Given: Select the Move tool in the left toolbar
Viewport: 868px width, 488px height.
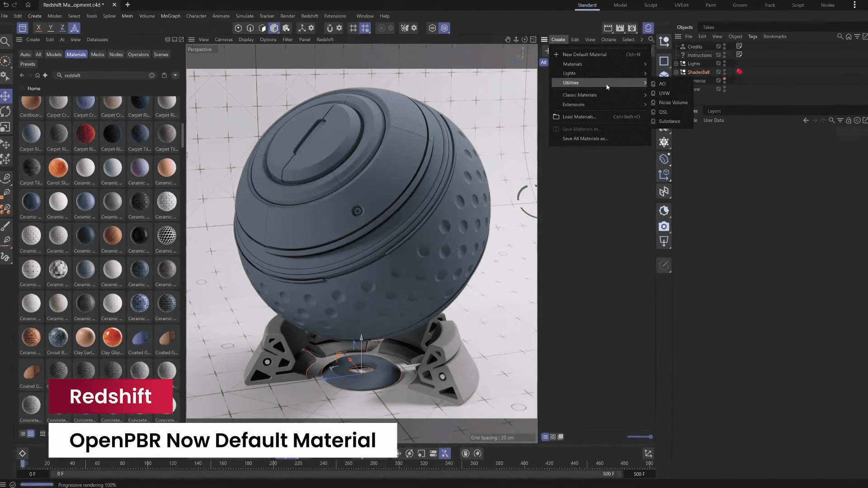Looking at the screenshot, I should pyautogui.click(x=6, y=96).
